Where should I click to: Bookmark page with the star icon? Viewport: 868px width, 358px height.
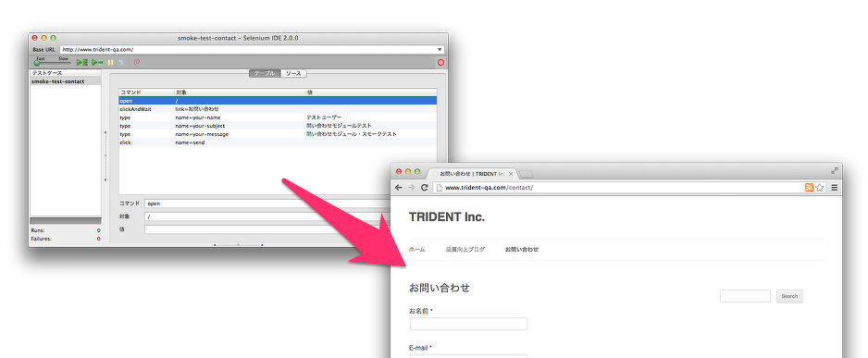point(820,188)
